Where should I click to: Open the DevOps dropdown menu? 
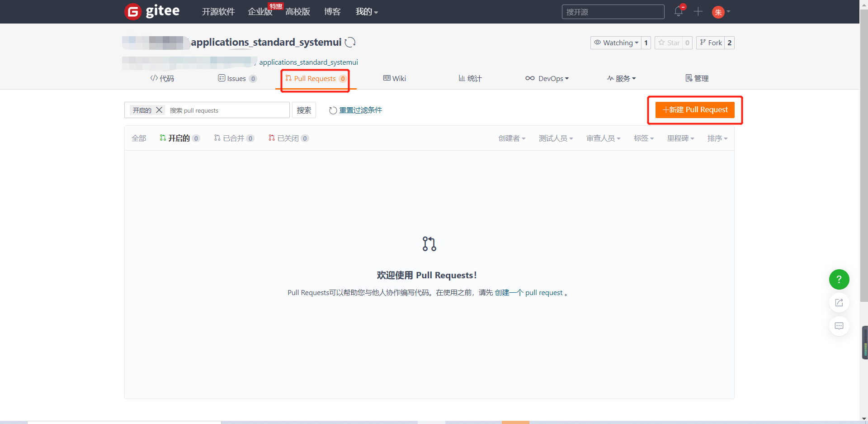pyautogui.click(x=547, y=79)
